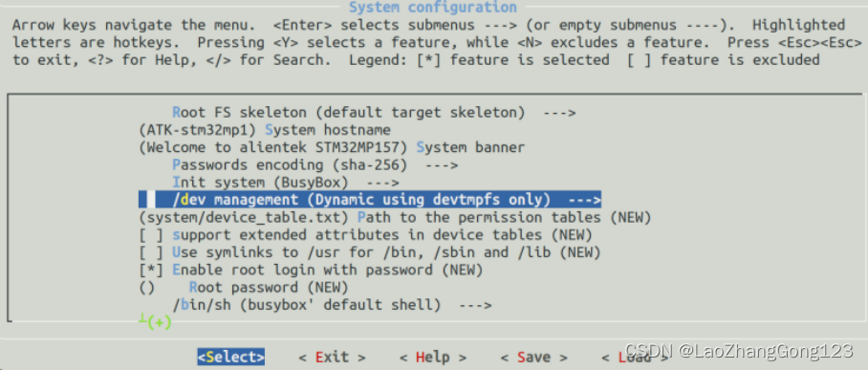Toggle Use symlinks to /usr checkbox
Screen dimensions: 868x370
[370, 252]
